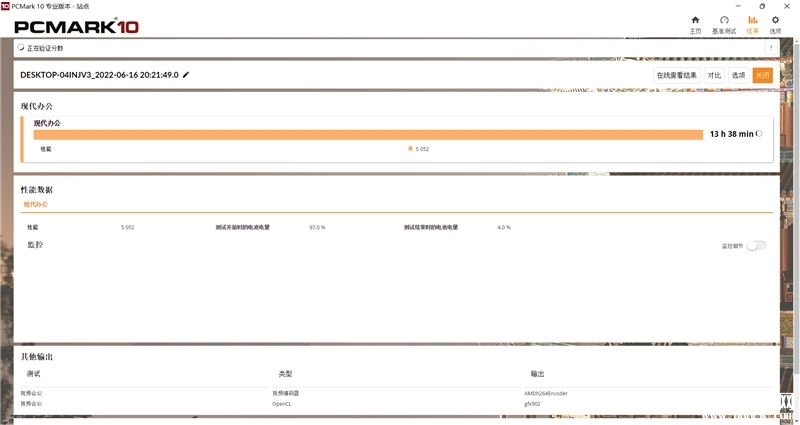Click the gfx902 output entry
This screenshot has width=800, height=425.
click(x=532, y=404)
